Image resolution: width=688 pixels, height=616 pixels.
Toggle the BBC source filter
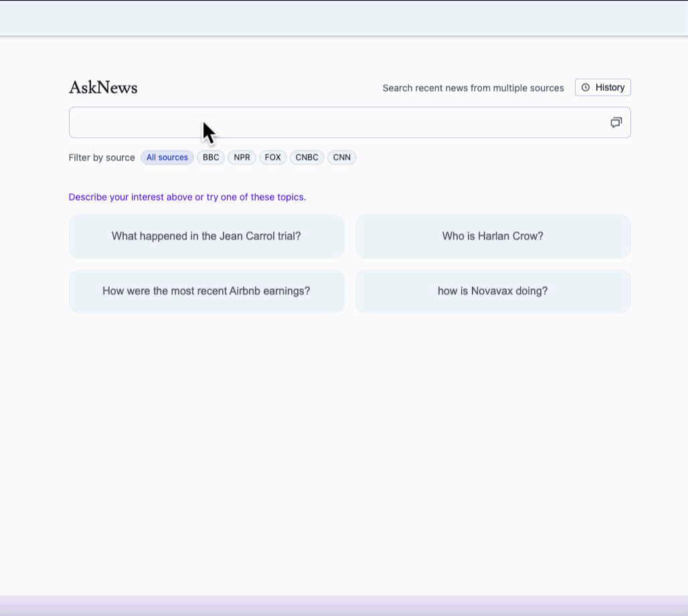(x=211, y=158)
